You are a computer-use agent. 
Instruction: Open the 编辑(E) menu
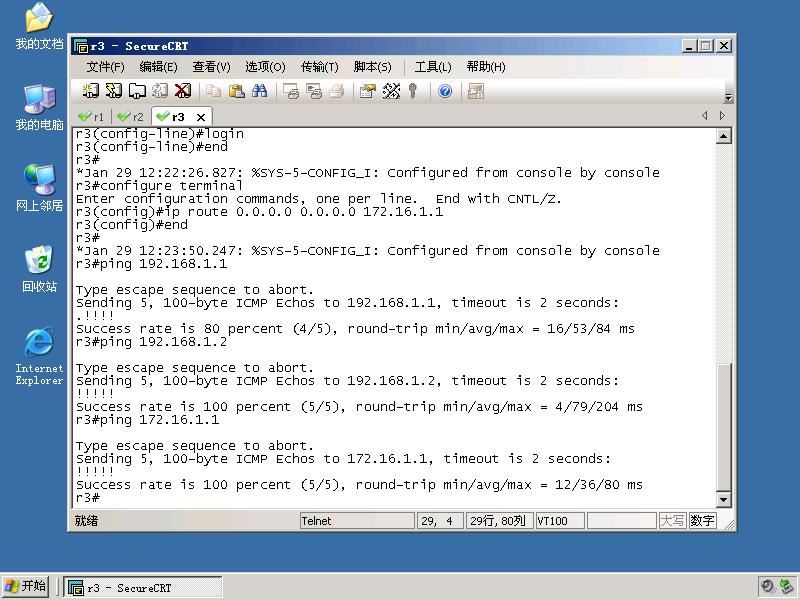click(158, 67)
